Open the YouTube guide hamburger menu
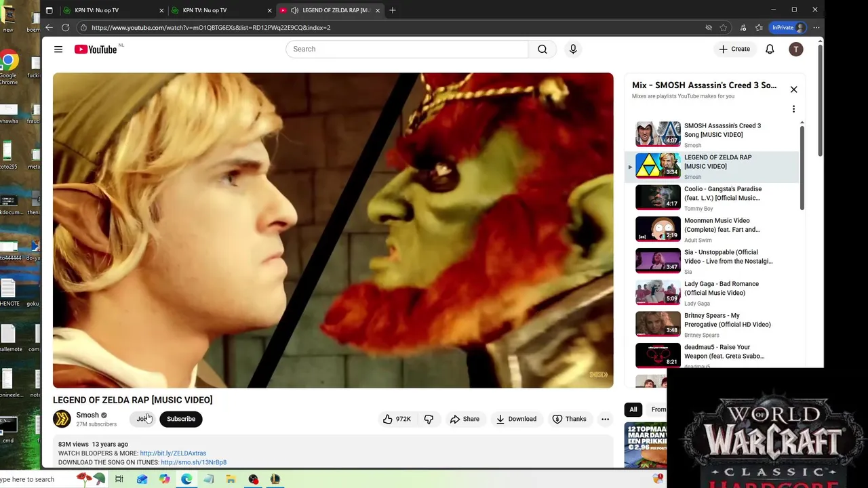This screenshot has height=488, width=868. pos(58,49)
